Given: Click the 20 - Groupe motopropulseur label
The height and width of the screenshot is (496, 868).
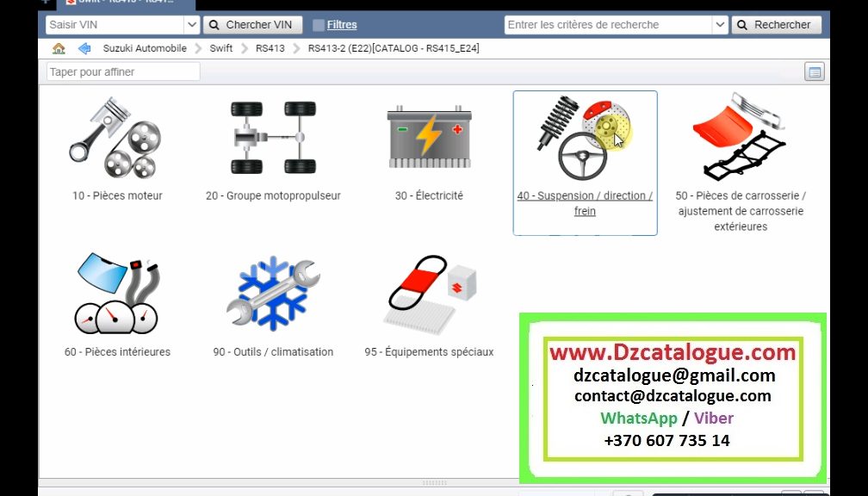Looking at the screenshot, I should (x=273, y=195).
